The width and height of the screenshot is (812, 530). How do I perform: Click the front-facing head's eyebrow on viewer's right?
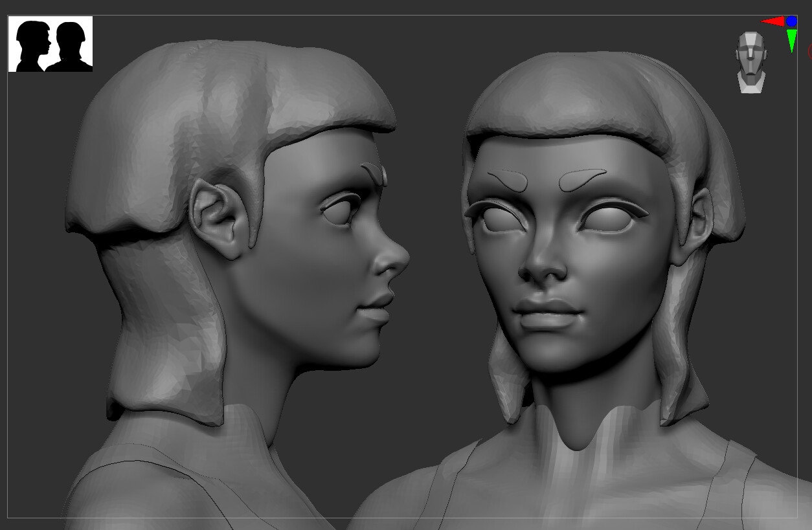(x=582, y=179)
